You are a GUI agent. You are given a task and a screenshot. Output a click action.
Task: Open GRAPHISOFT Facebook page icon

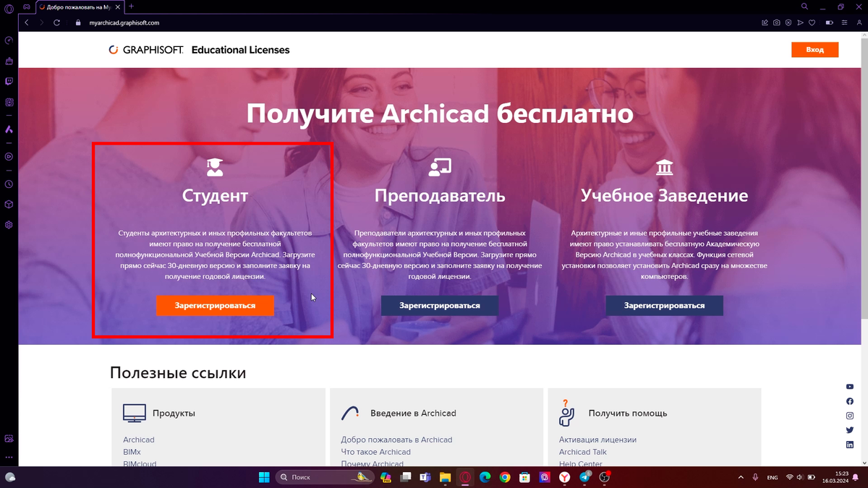coord(850,401)
